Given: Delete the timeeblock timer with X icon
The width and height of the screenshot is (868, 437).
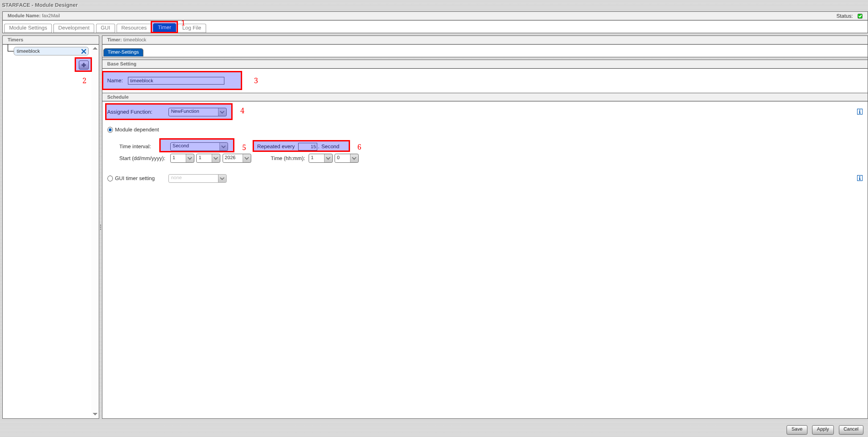Looking at the screenshot, I should [84, 51].
